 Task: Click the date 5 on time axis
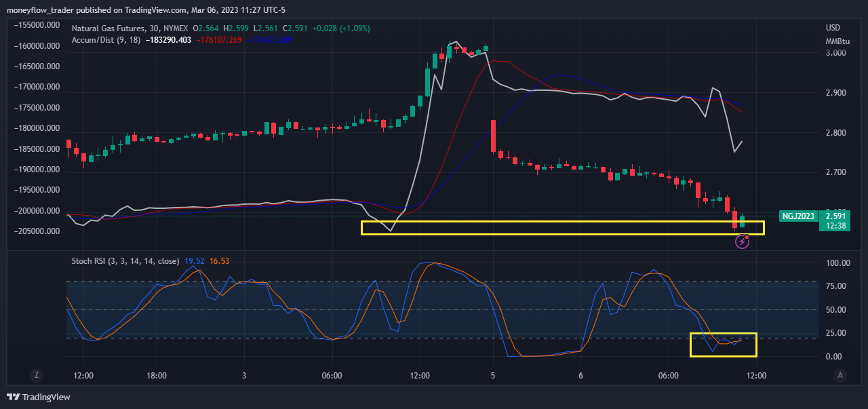pyautogui.click(x=493, y=375)
